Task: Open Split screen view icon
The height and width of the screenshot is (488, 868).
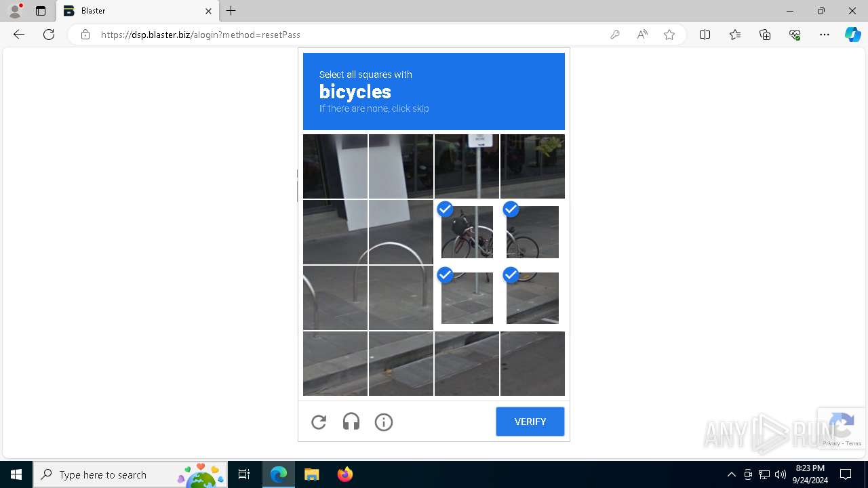Action: pos(705,35)
